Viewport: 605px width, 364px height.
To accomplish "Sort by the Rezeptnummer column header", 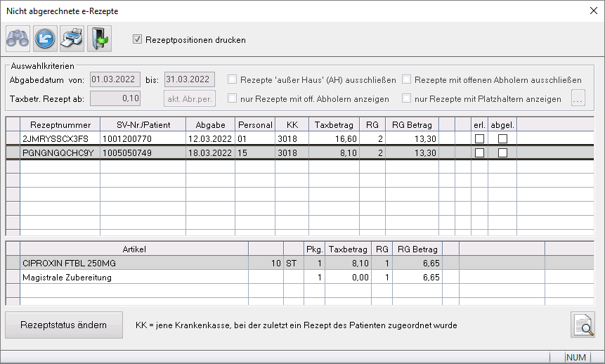I will pyautogui.click(x=60, y=124).
